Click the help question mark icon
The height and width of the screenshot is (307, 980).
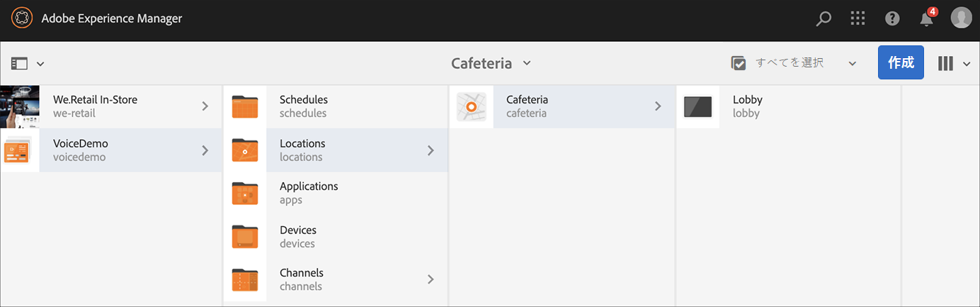(892, 19)
